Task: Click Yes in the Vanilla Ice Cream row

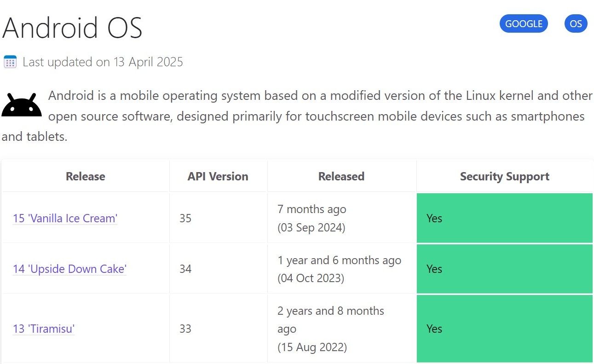Action: pos(434,218)
